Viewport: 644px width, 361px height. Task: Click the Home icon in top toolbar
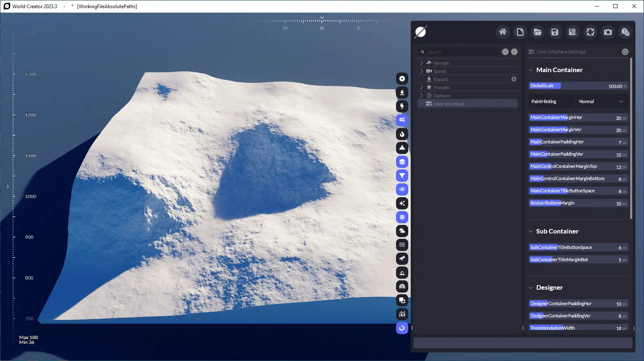coord(502,32)
